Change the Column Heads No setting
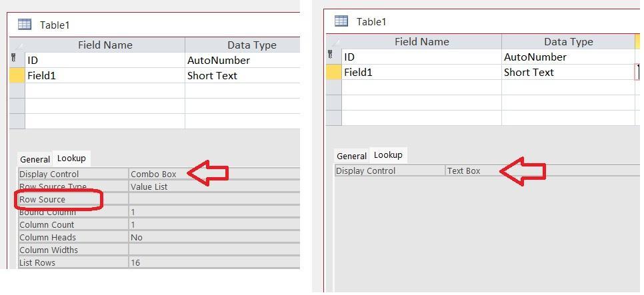This screenshot has height=295, width=644. (x=213, y=237)
